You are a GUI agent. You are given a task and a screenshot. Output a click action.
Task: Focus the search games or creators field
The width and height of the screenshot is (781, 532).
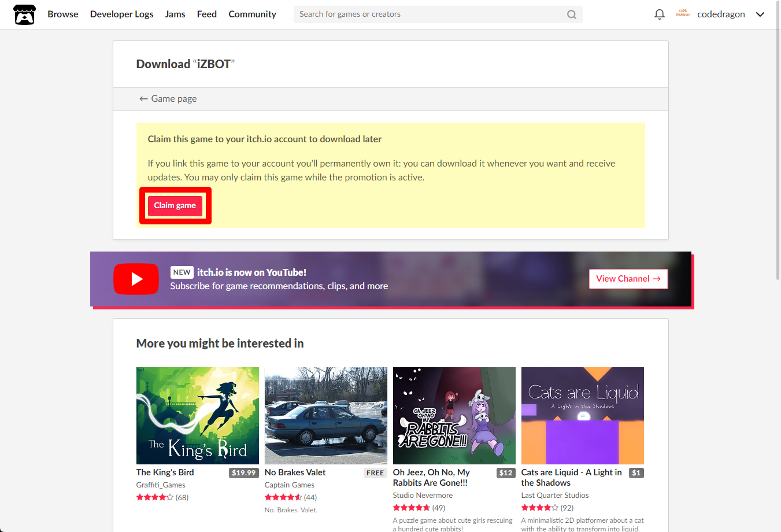pyautogui.click(x=438, y=14)
